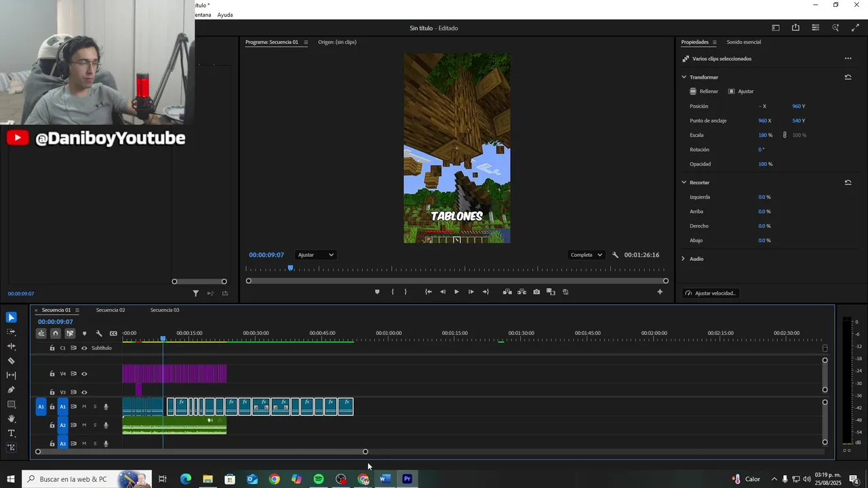Switch to Origen (sin clips) tab
This screenshot has height=488, width=868.
pyautogui.click(x=337, y=42)
